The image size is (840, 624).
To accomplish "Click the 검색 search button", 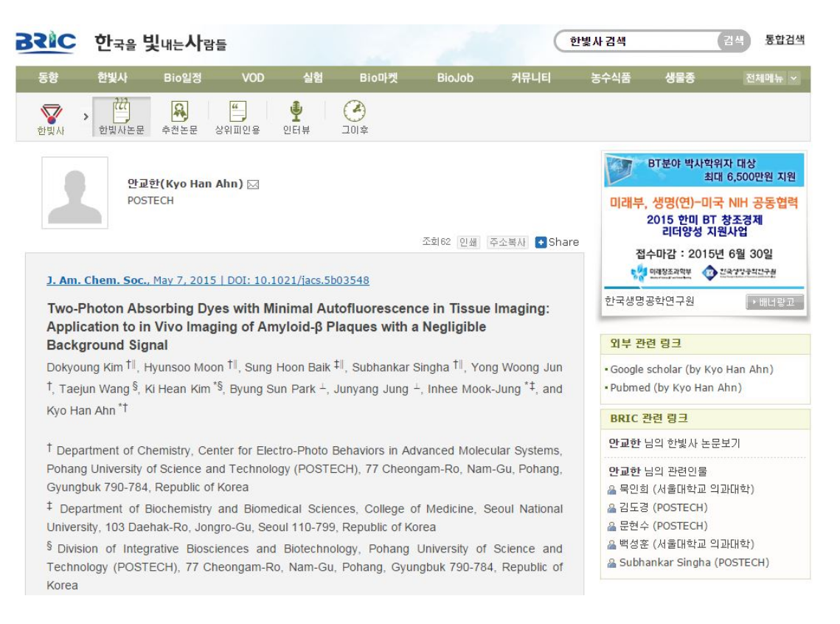I will coord(733,41).
